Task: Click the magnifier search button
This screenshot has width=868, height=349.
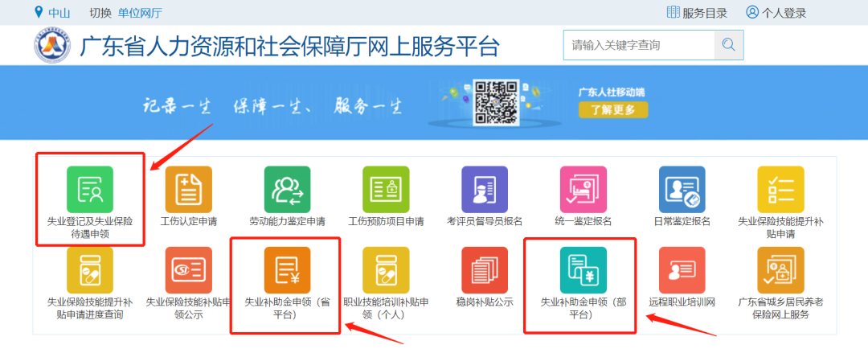Action: click(728, 45)
